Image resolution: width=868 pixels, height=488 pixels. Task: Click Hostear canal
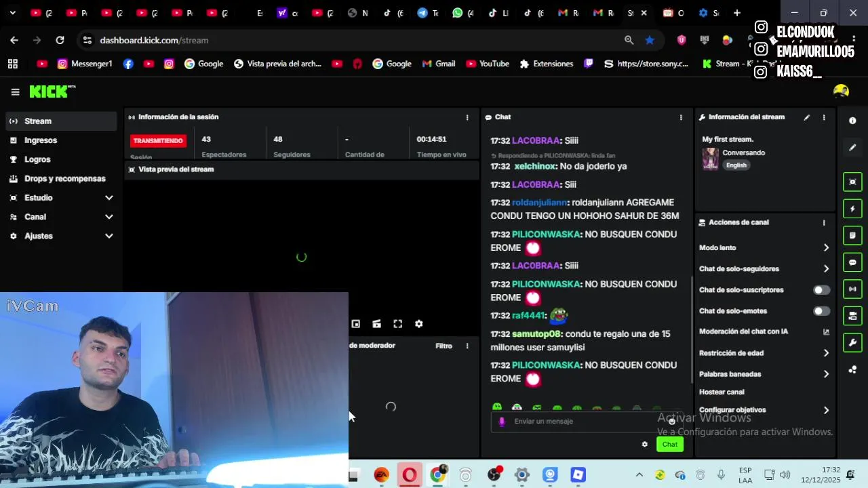click(722, 392)
